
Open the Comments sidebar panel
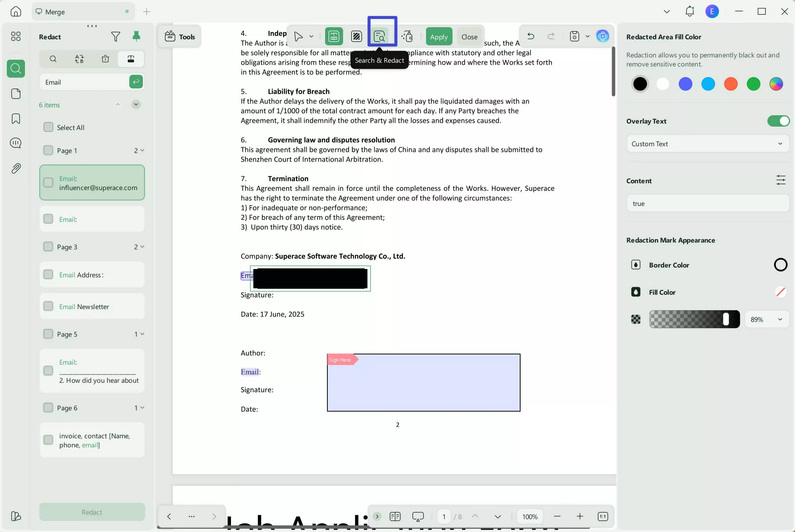click(x=15, y=143)
